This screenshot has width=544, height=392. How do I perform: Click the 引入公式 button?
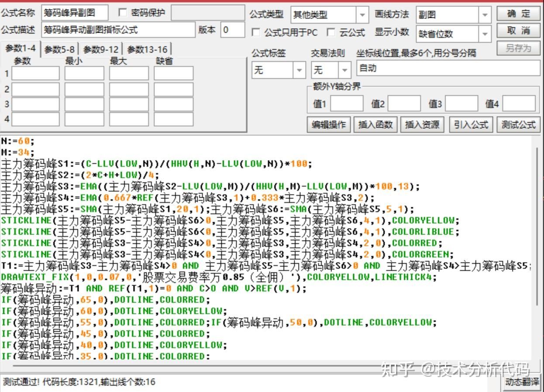click(471, 124)
